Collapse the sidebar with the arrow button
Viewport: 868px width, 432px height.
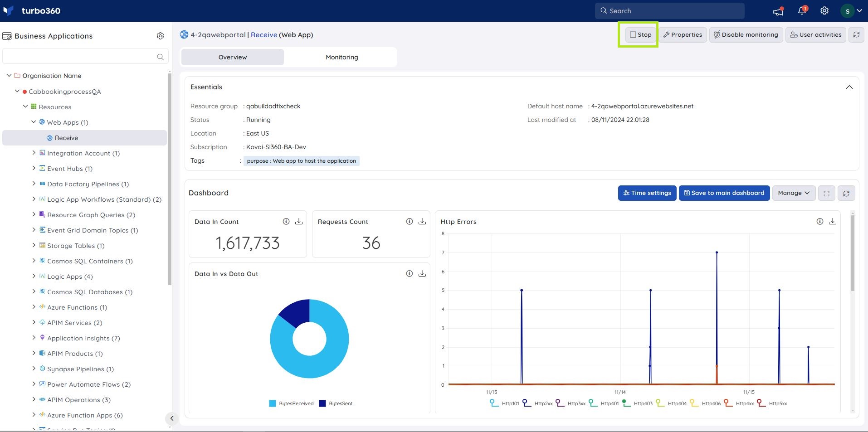[171, 418]
